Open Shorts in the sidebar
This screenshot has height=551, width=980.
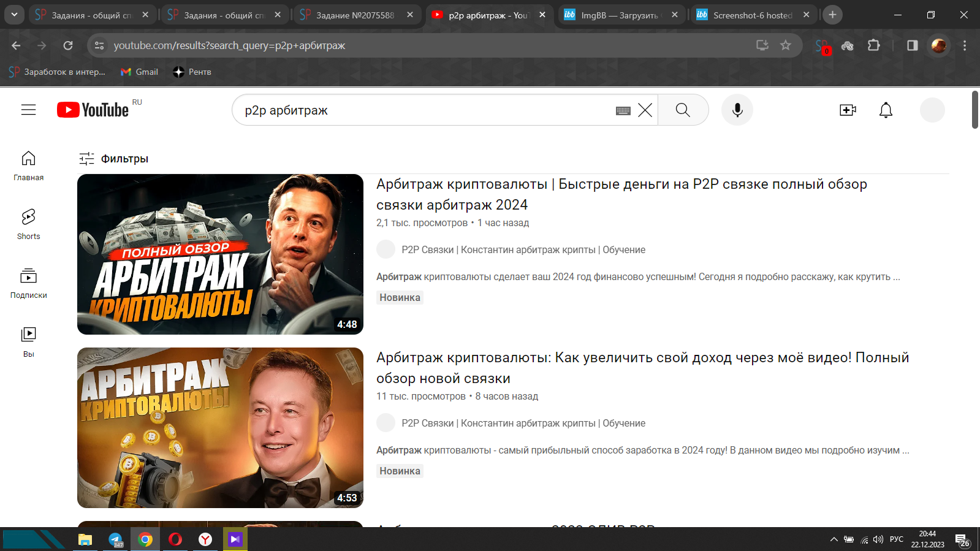coord(28,224)
